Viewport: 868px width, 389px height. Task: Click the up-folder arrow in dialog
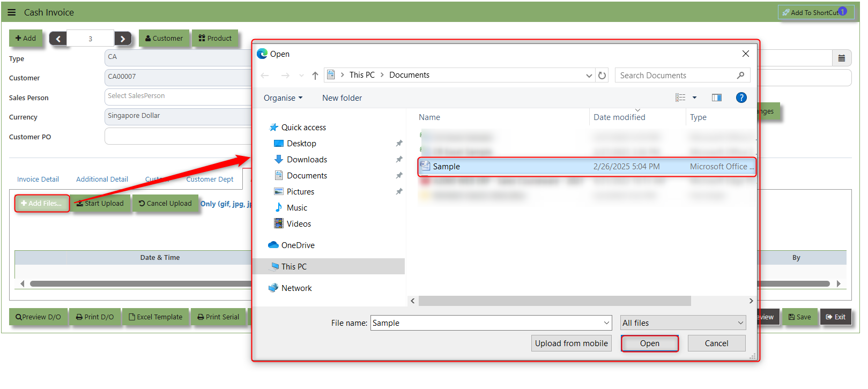(315, 76)
